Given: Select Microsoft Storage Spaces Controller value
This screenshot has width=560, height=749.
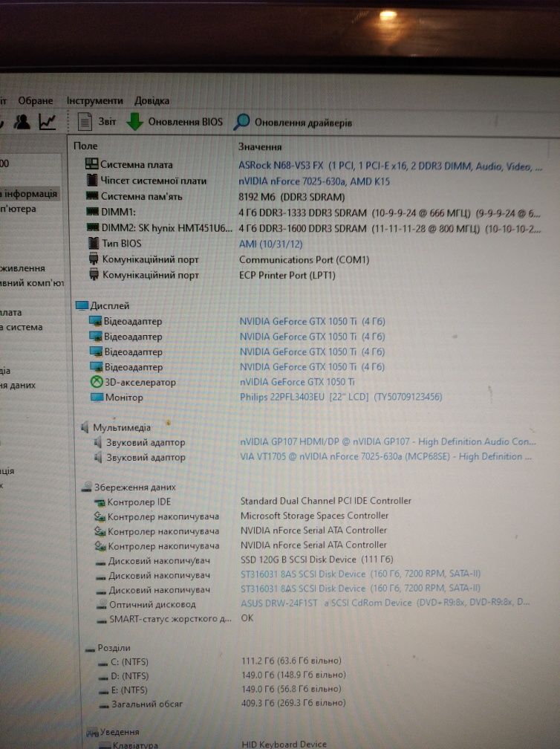Looking at the screenshot, I should (x=315, y=516).
